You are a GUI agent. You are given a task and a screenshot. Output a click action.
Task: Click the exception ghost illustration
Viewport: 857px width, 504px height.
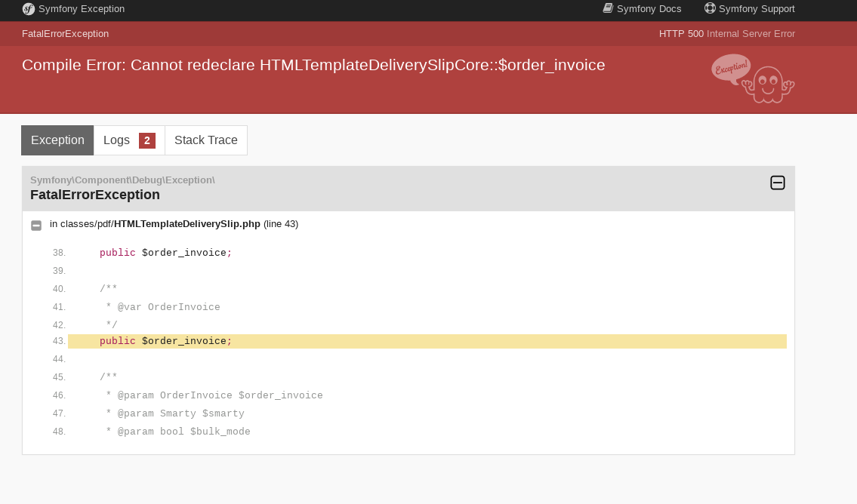click(x=767, y=83)
